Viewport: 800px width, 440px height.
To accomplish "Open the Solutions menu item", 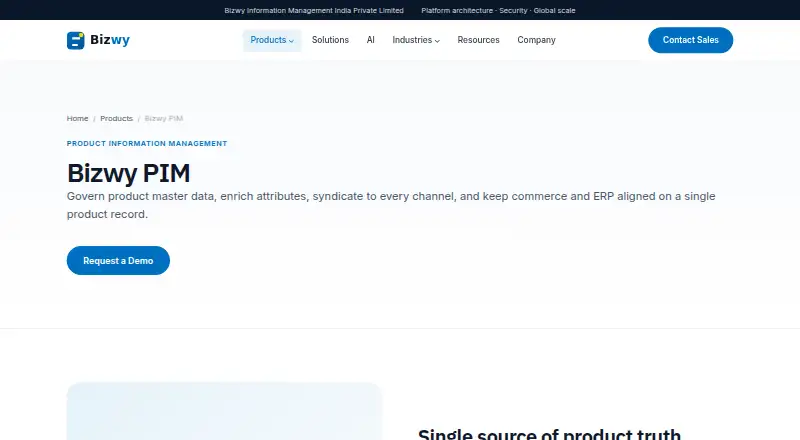I will (x=330, y=40).
